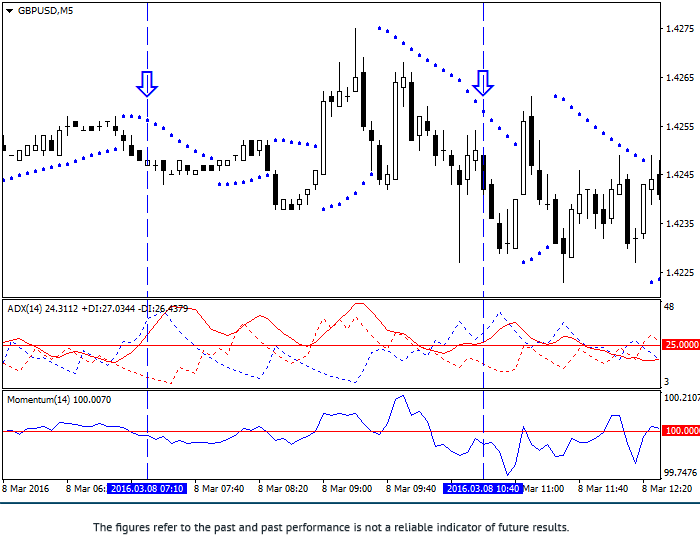Click the 8 Mar 09:40 time label
The width and height of the screenshot is (700, 552).
pos(411,489)
